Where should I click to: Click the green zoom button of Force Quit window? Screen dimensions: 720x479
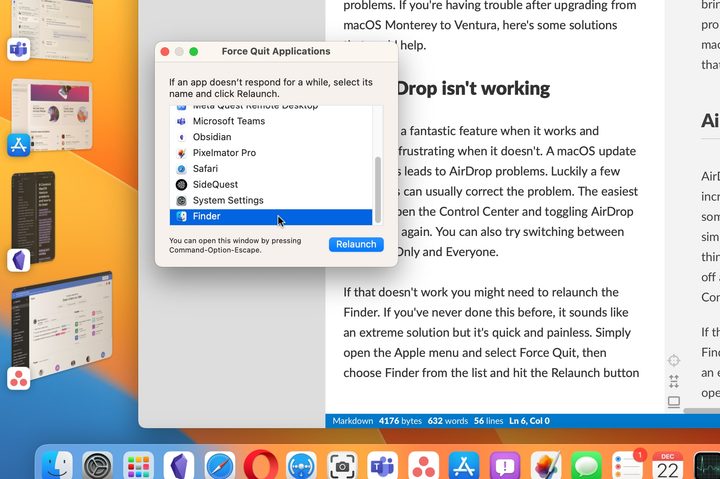194,51
